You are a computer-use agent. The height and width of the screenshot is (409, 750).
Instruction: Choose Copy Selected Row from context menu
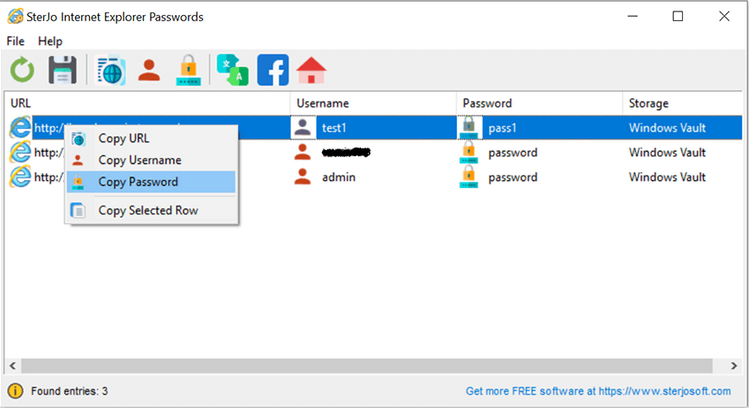point(152,210)
